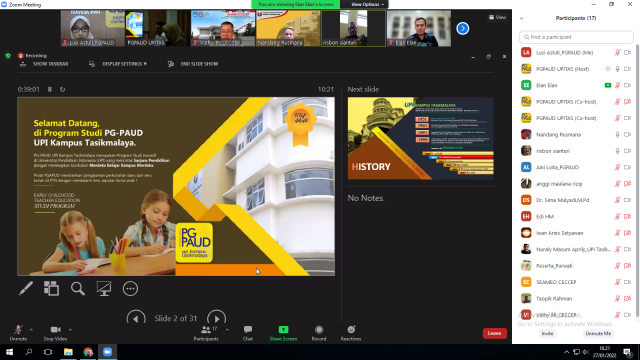Expand hidden system tray icons chevron
640x360 pixels.
[567, 352]
